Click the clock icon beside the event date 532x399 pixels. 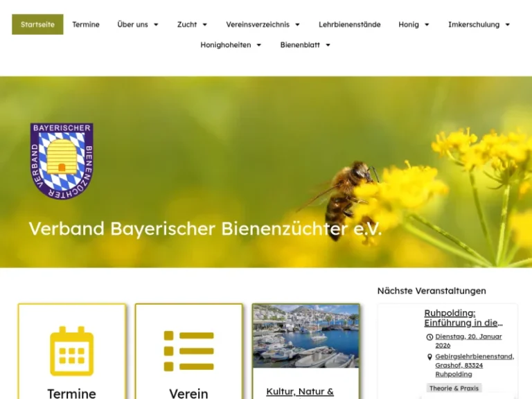[429, 337]
